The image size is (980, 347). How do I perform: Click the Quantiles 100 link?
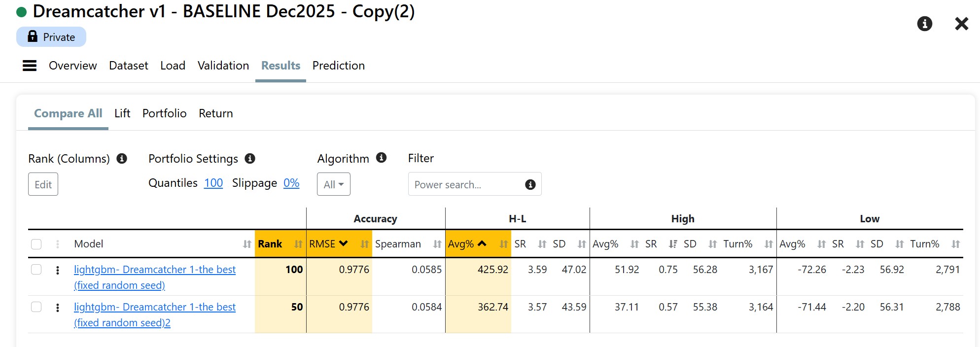pyautogui.click(x=213, y=183)
